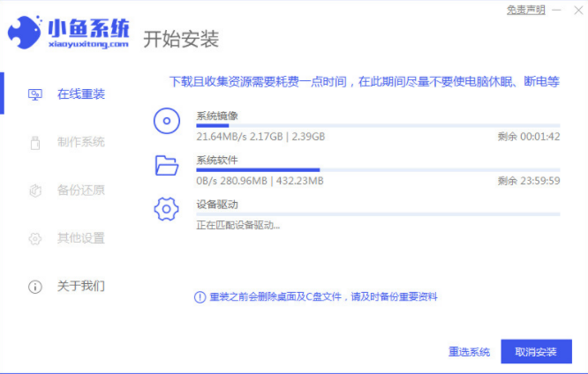
Task: Click the monitor icon beside 在线重装
Action: [x=35, y=93]
